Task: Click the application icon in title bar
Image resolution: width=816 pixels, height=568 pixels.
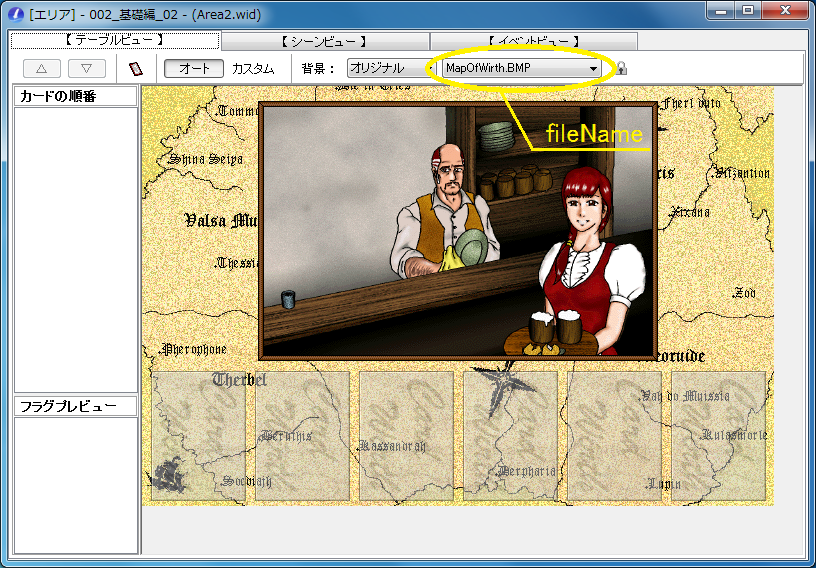Action: pyautogui.click(x=16, y=14)
